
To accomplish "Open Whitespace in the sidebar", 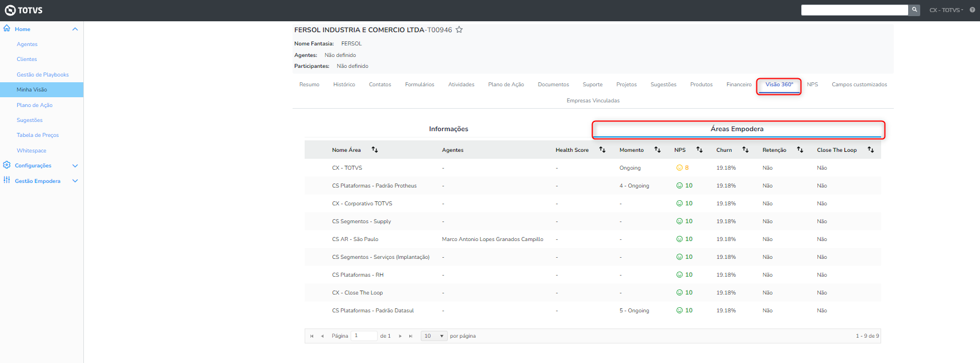I will (x=31, y=151).
